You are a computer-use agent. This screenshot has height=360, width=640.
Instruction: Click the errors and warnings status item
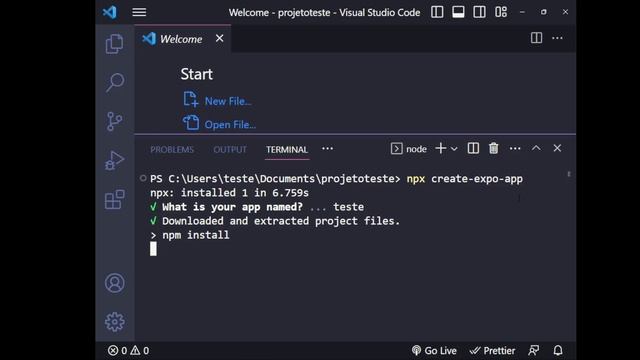point(128,351)
